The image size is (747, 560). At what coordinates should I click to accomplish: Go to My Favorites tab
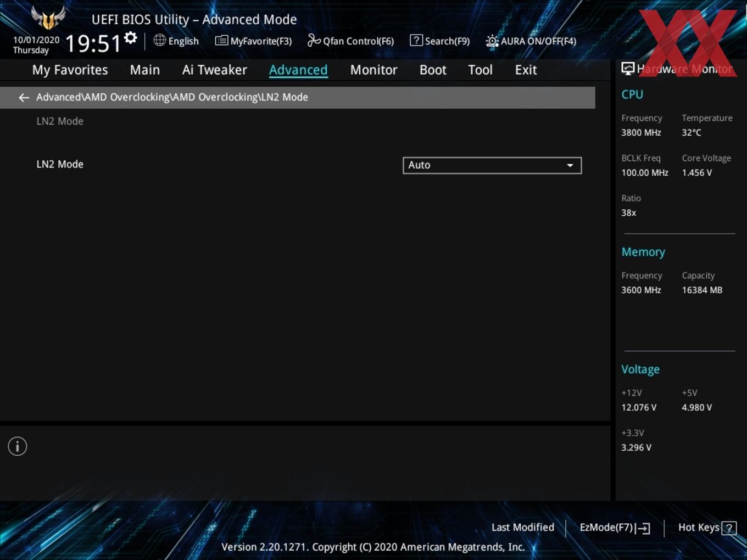click(70, 70)
